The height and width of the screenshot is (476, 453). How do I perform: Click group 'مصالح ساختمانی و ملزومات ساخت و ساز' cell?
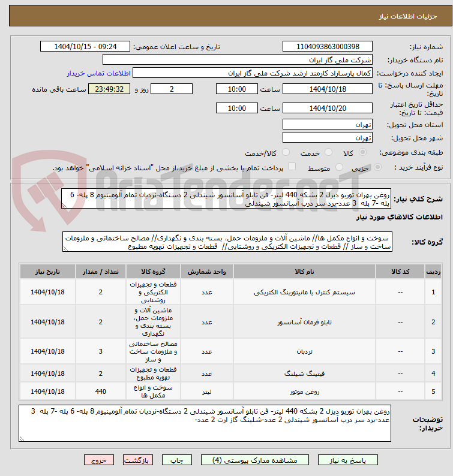153,351
